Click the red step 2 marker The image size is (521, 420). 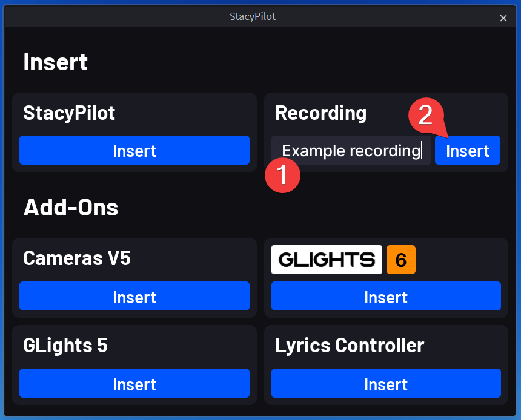[x=426, y=116]
